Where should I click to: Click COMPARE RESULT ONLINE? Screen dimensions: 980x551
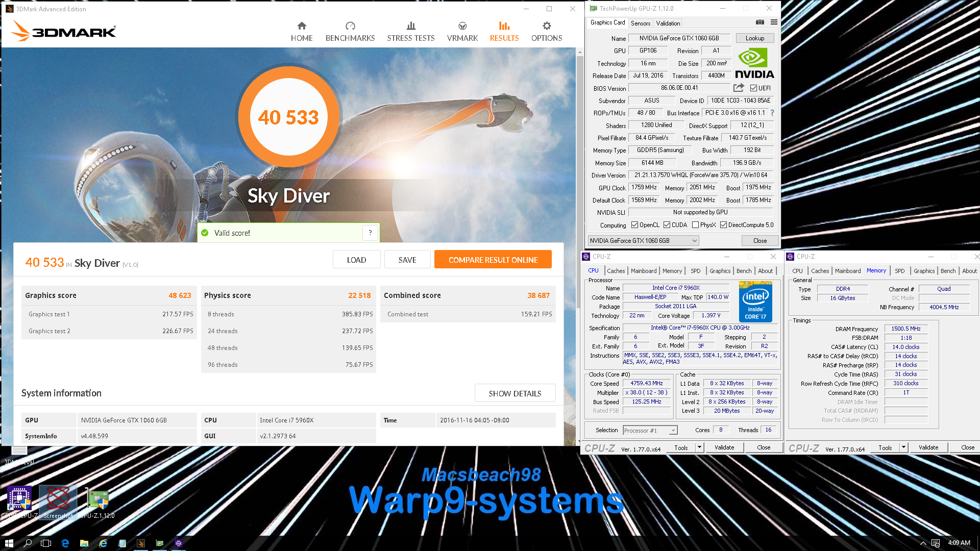pyautogui.click(x=493, y=260)
